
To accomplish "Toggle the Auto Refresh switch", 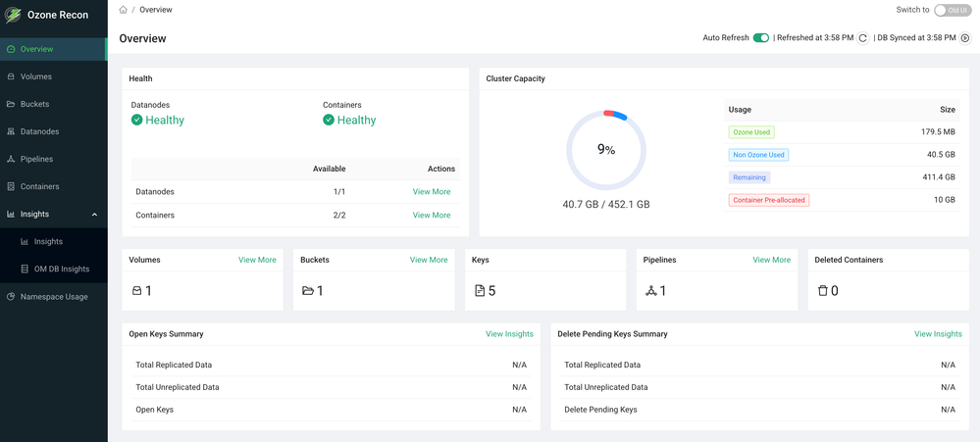I will point(760,38).
